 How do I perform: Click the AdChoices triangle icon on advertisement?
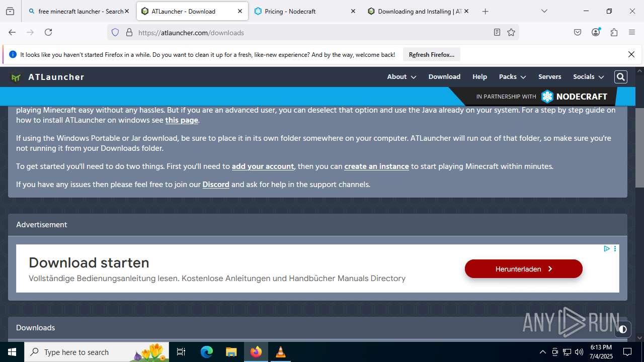point(607,248)
